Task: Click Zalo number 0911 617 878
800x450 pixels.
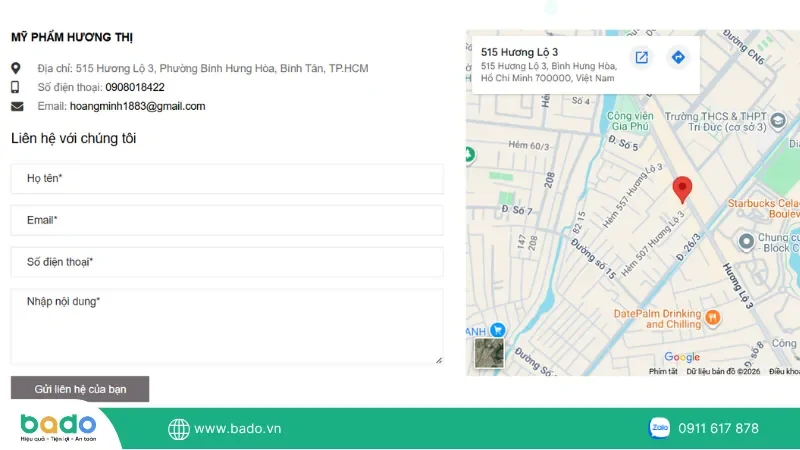Action: pyautogui.click(x=718, y=429)
